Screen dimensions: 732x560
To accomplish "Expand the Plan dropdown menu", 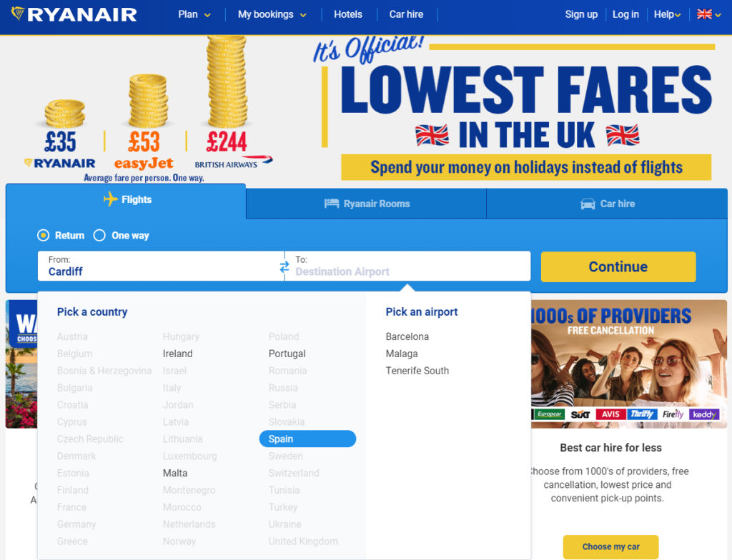I will point(194,14).
